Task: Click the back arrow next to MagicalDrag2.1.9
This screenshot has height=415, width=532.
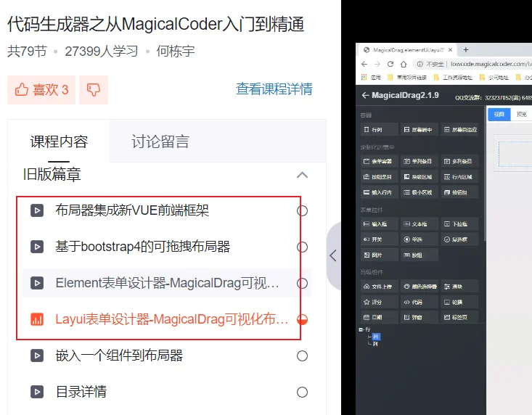Action: (x=365, y=95)
